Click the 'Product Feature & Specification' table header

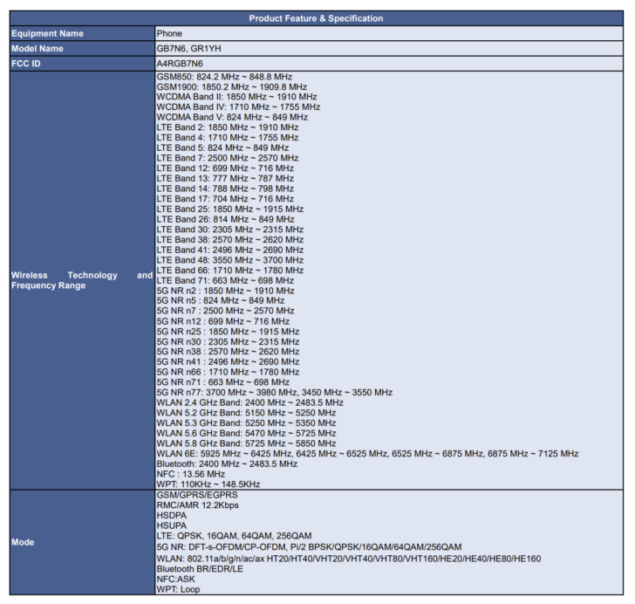316,18
